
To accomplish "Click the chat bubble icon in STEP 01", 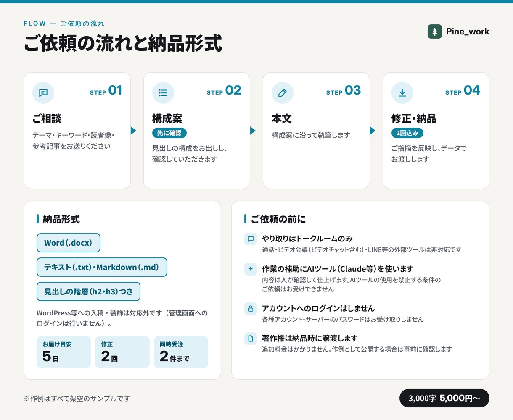I will [43, 93].
